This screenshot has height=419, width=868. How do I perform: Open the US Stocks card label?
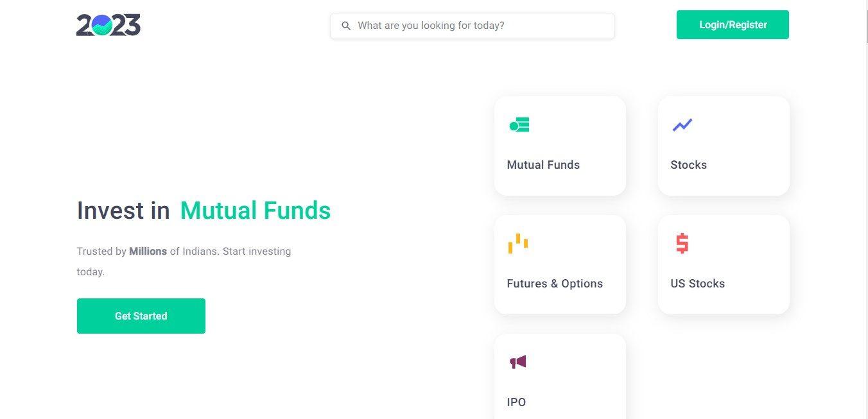click(x=697, y=284)
